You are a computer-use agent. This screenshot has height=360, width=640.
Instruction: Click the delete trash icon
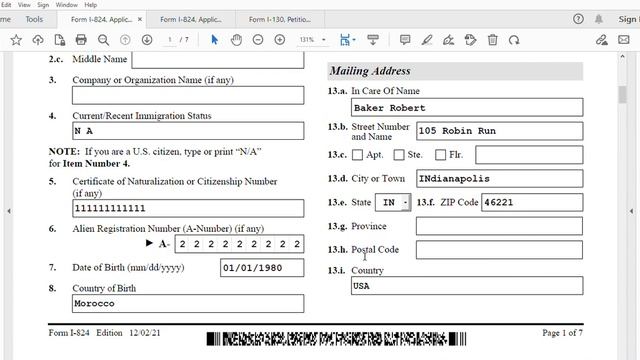pos(493,40)
